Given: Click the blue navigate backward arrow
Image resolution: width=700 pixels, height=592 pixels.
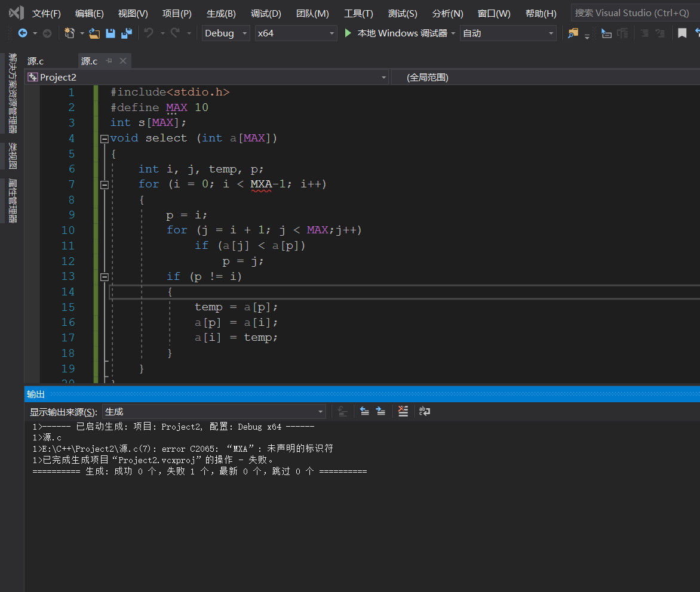Looking at the screenshot, I should coord(22,33).
